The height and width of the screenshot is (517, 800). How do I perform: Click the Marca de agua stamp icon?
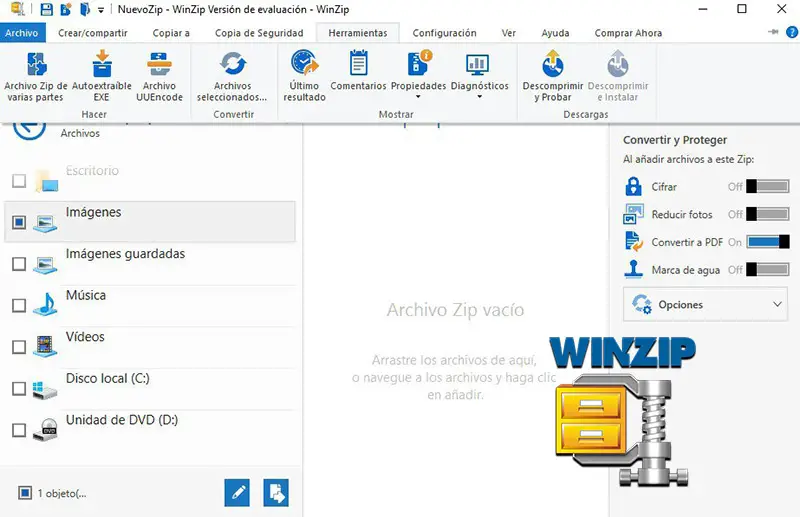[x=634, y=269]
